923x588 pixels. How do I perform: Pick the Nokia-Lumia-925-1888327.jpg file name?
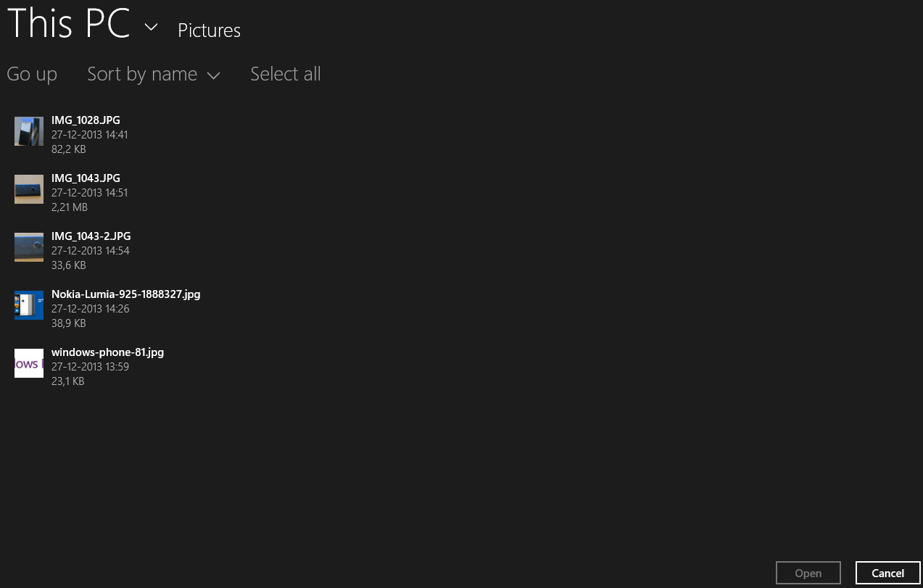[125, 294]
